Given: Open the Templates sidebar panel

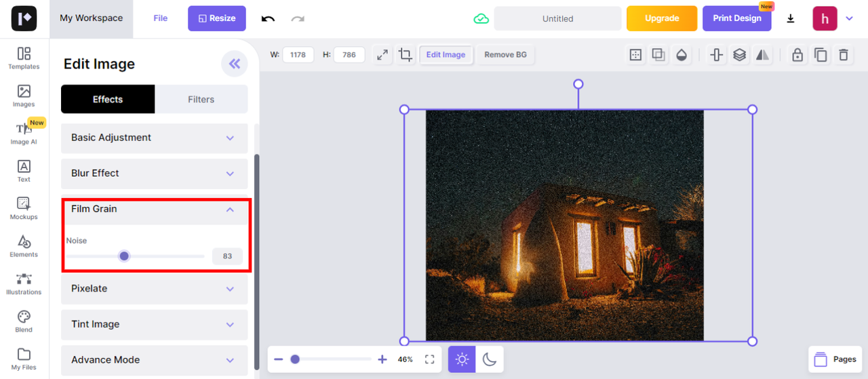Looking at the screenshot, I should point(24,58).
